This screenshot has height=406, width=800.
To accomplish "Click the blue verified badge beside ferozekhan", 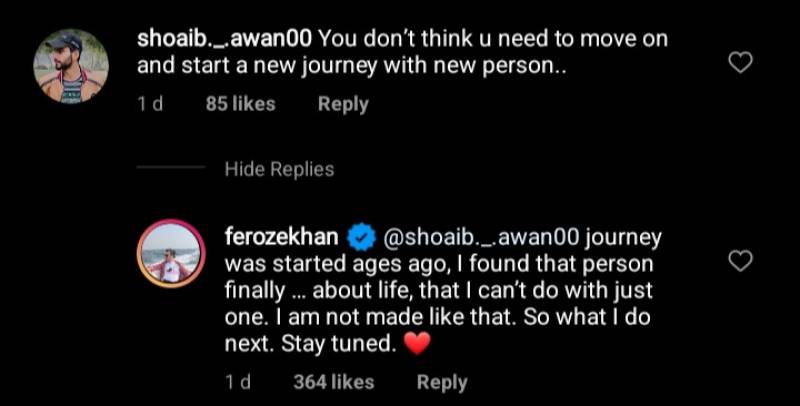I will pyautogui.click(x=360, y=240).
